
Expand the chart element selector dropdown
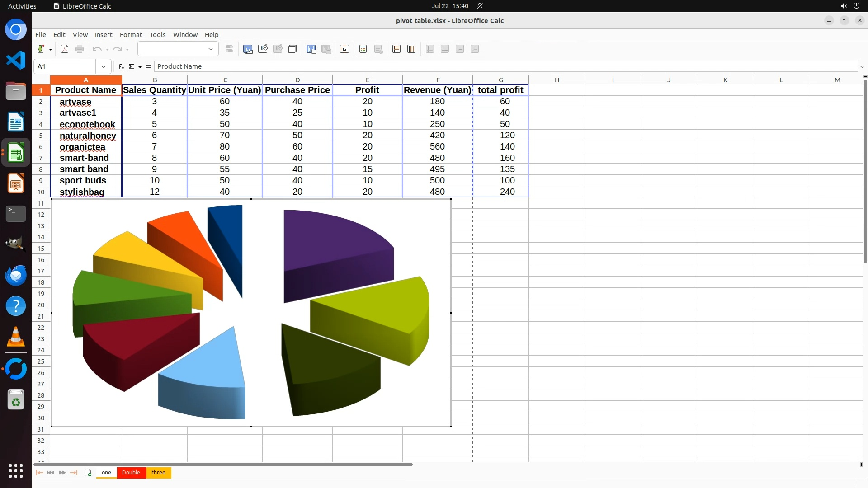point(211,49)
